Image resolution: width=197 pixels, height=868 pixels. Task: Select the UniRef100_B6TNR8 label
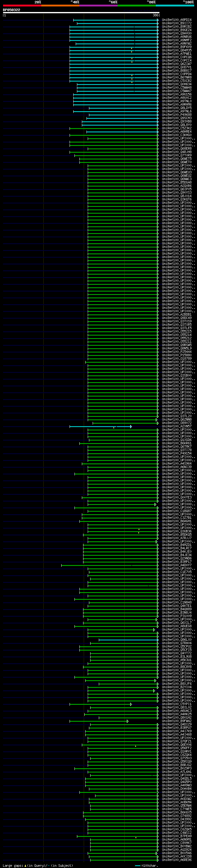click(x=176, y=78)
